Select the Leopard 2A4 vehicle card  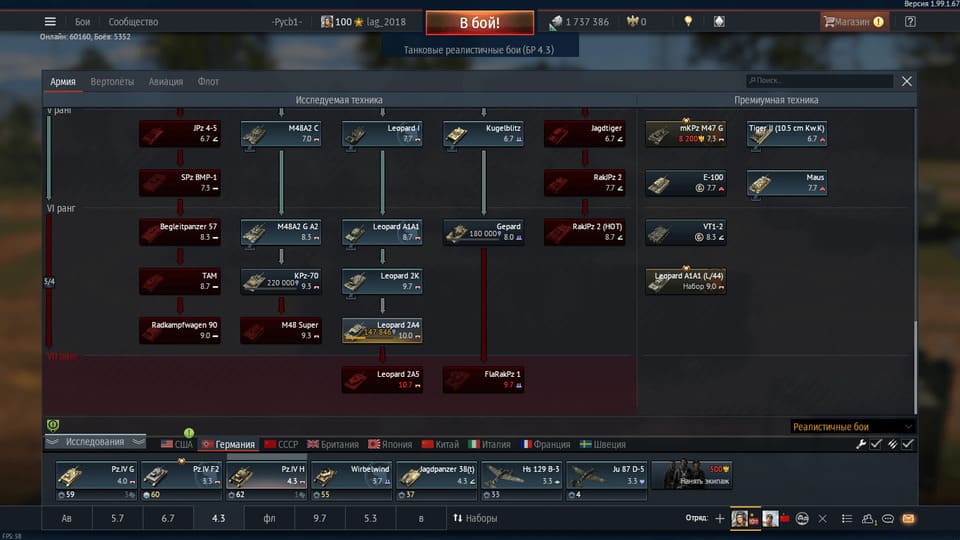click(382, 331)
